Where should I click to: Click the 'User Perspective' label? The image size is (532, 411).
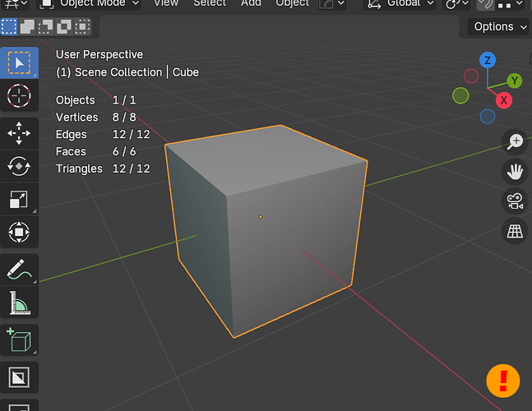[x=99, y=54]
